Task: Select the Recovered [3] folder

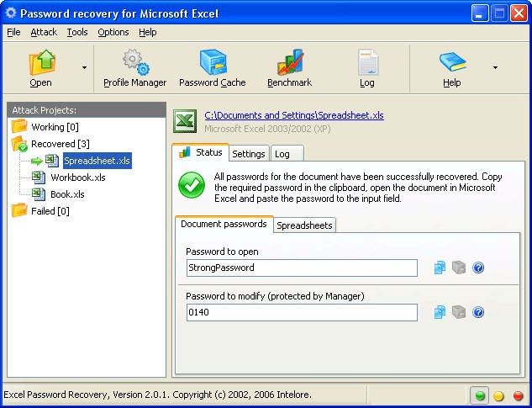Action: (x=61, y=144)
